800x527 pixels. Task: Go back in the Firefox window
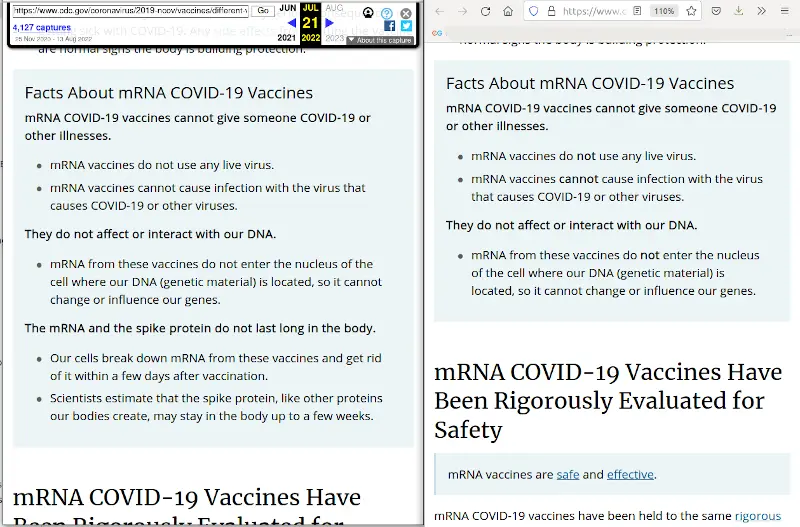pyautogui.click(x=439, y=11)
